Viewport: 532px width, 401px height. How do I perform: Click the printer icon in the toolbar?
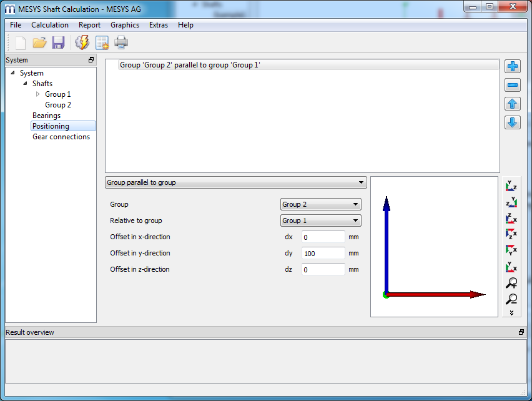click(x=121, y=42)
